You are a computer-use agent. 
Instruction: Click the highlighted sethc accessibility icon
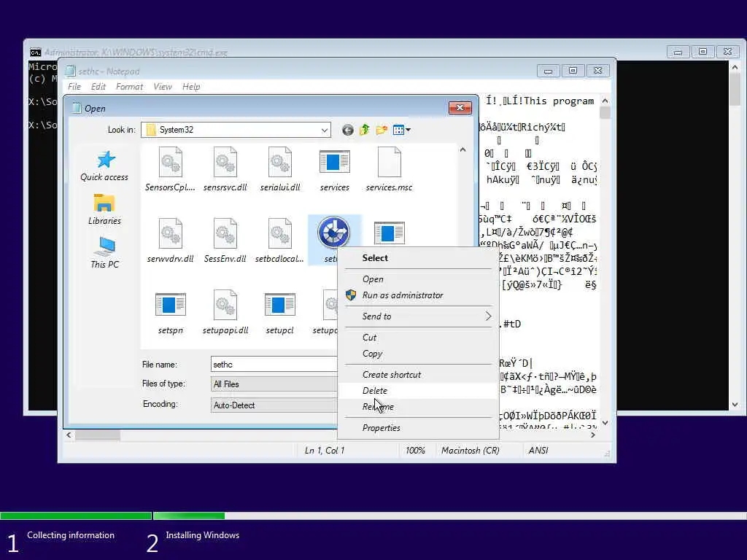coord(333,233)
